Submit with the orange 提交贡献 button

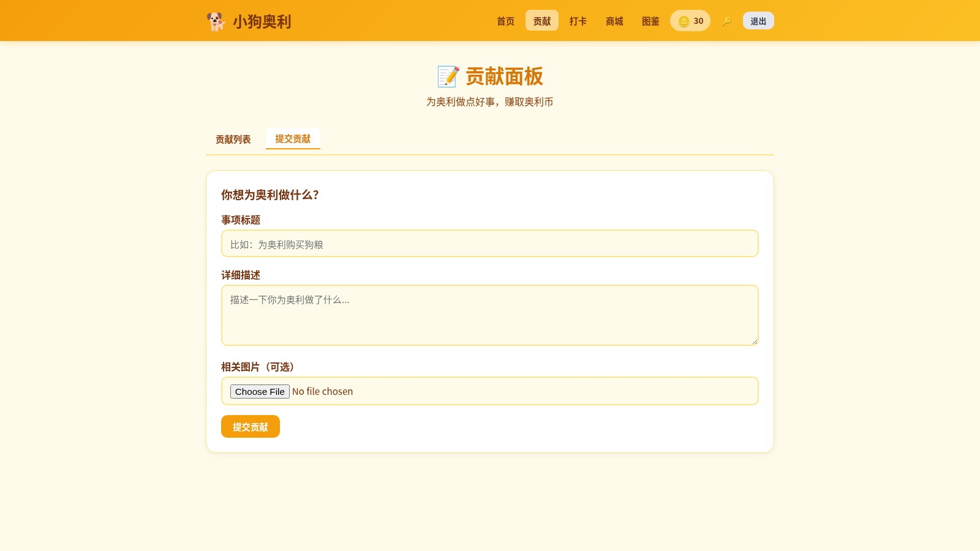pos(251,427)
